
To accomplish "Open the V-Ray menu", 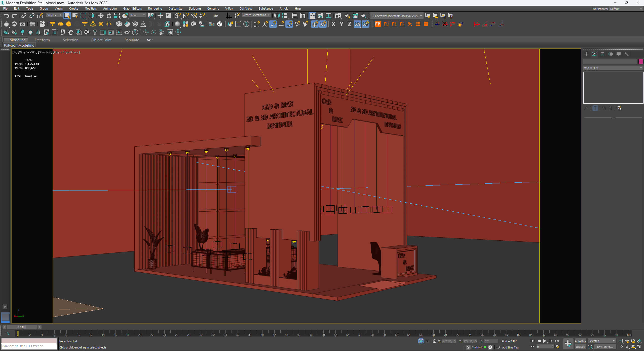I will [x=229, y=8].
